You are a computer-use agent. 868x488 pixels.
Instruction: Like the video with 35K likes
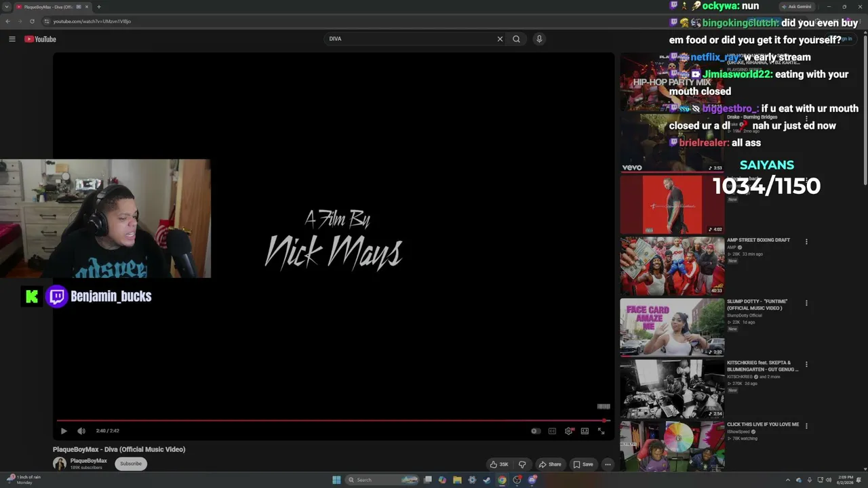point(499,464)
